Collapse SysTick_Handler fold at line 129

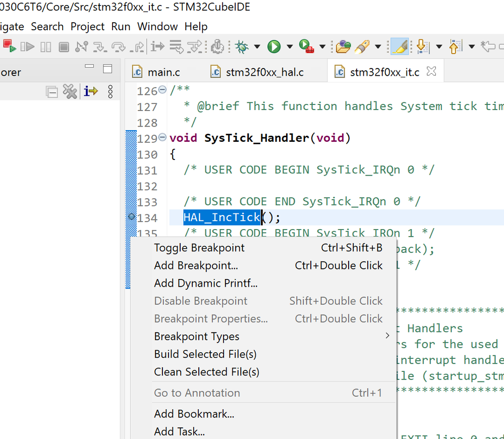(x=162, y=137)
